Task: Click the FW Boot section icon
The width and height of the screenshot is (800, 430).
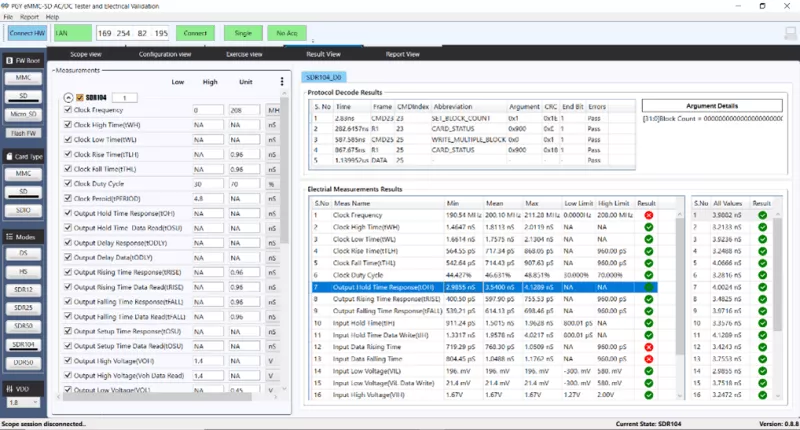Action: (x=11, y=61)
